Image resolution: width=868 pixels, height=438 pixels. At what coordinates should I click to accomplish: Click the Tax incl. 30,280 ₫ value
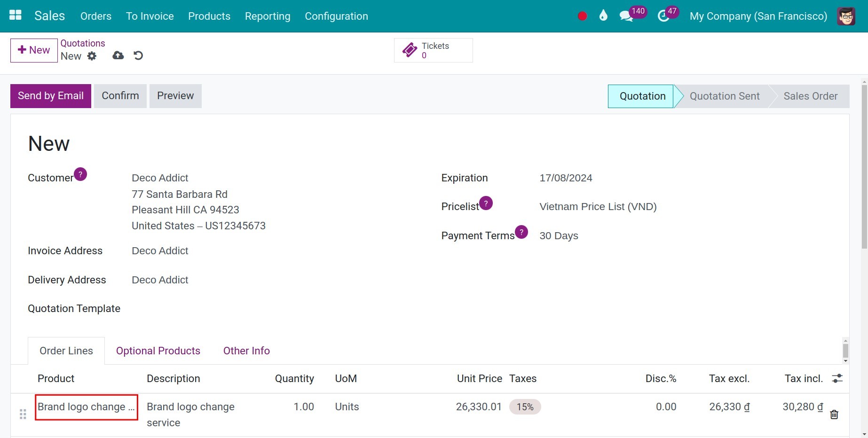click(x=803, y=407)
